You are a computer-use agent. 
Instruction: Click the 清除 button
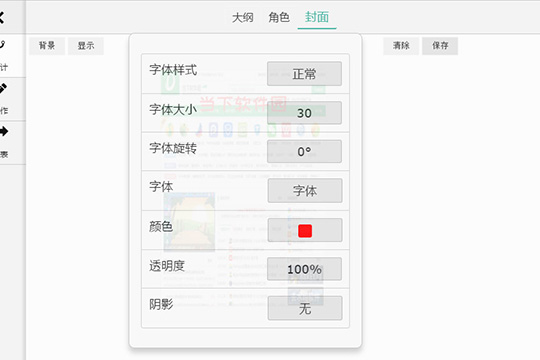pos(401,45)
